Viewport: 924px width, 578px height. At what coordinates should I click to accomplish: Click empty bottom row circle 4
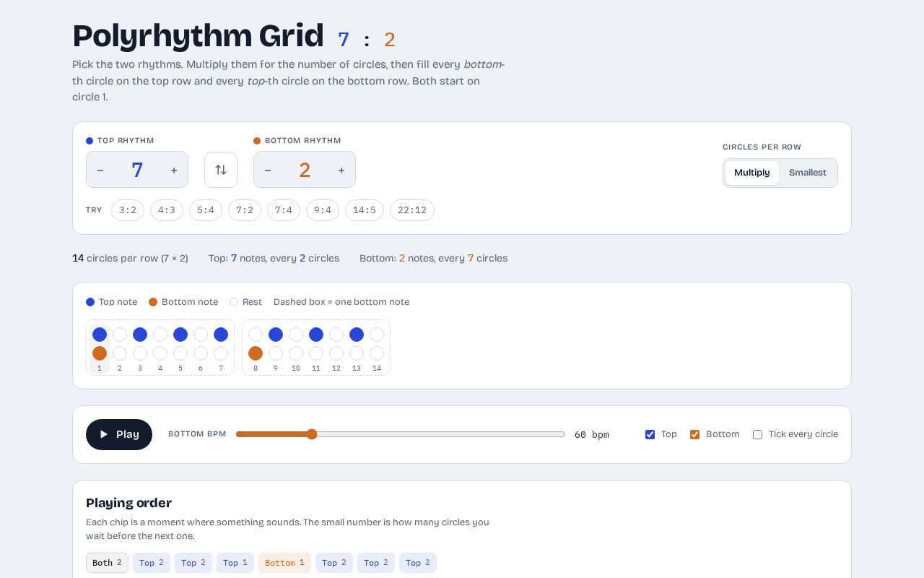[160, 353]
